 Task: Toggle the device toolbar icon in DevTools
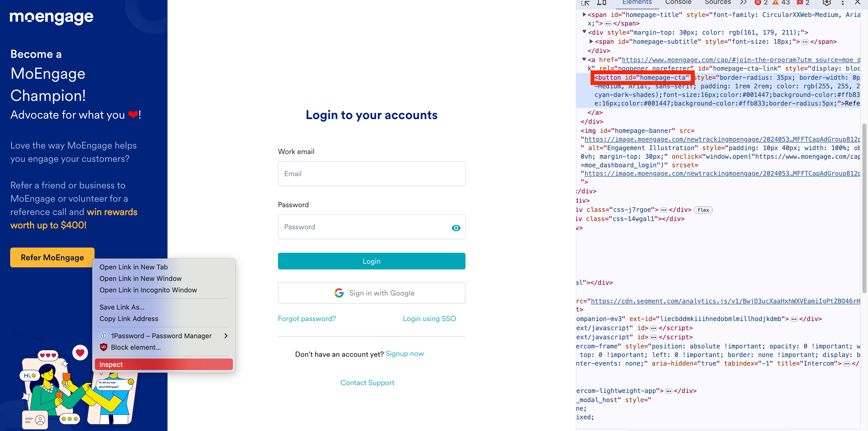tap(602, 3)
